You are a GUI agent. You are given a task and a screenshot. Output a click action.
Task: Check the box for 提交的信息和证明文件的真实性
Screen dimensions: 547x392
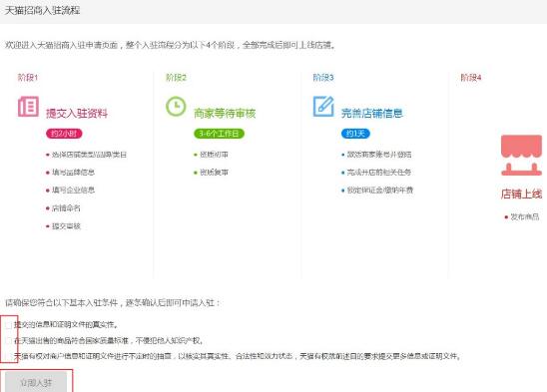[x=9, y=325]
